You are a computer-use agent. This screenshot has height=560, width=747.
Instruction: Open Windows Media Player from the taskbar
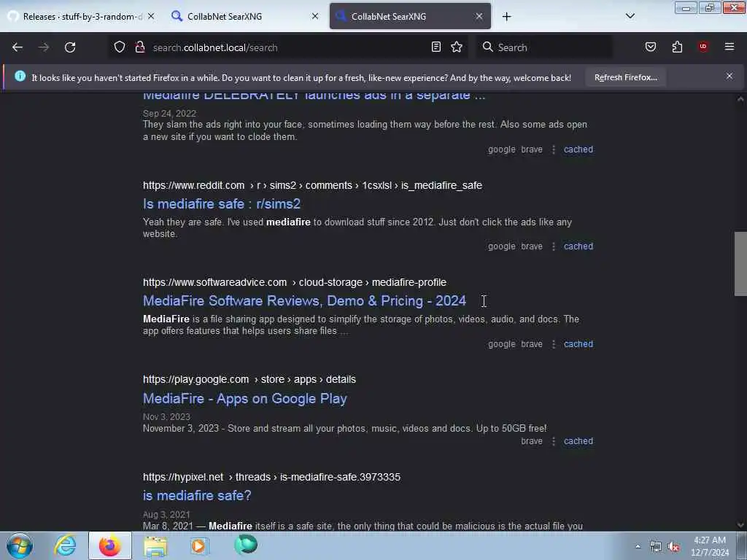pos(200,545)
